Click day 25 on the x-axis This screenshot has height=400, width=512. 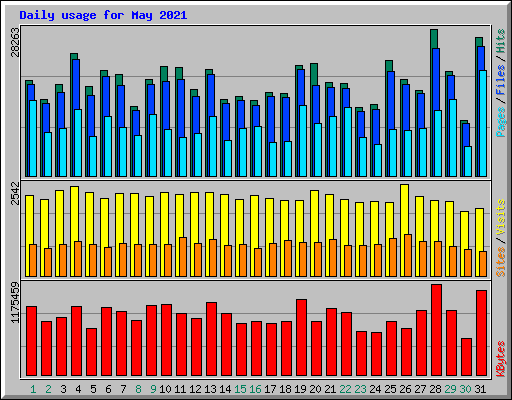click(390, 389)
